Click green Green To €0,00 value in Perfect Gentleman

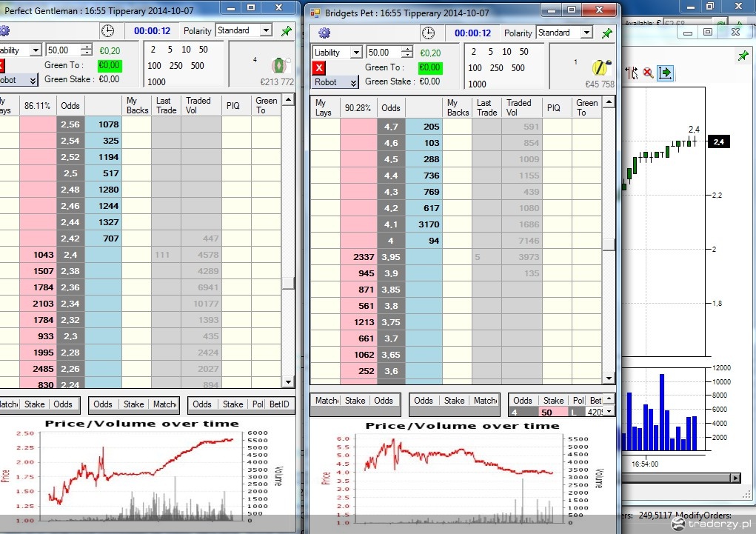click(110, 65)
